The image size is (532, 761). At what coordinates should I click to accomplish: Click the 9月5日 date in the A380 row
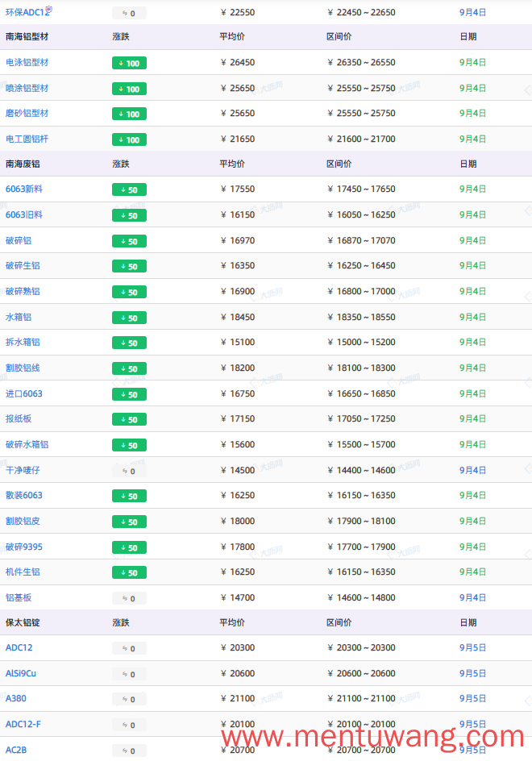point(473,699)
